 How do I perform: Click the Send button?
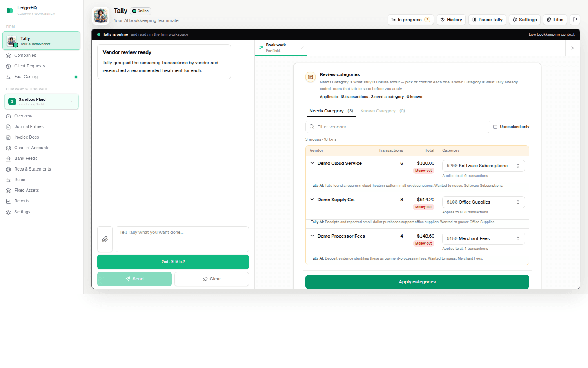pos(134,279)
